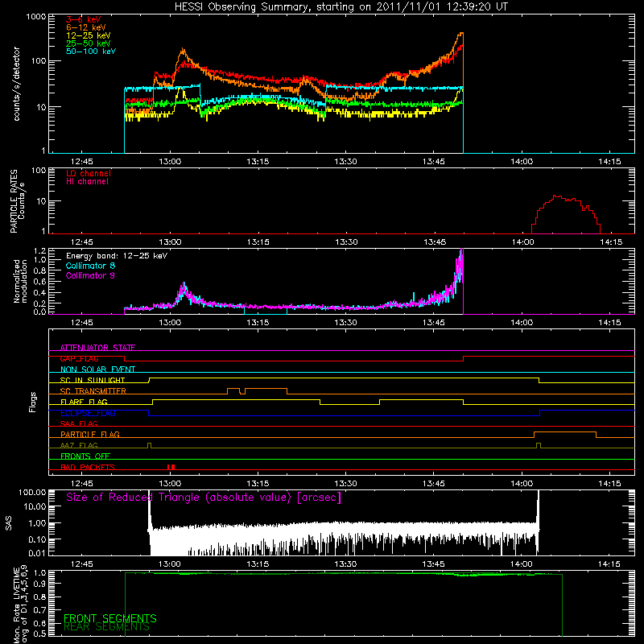644x644 pixels.
Task: Click the 1000 y-axis tick label
Action: click(36, 17)
